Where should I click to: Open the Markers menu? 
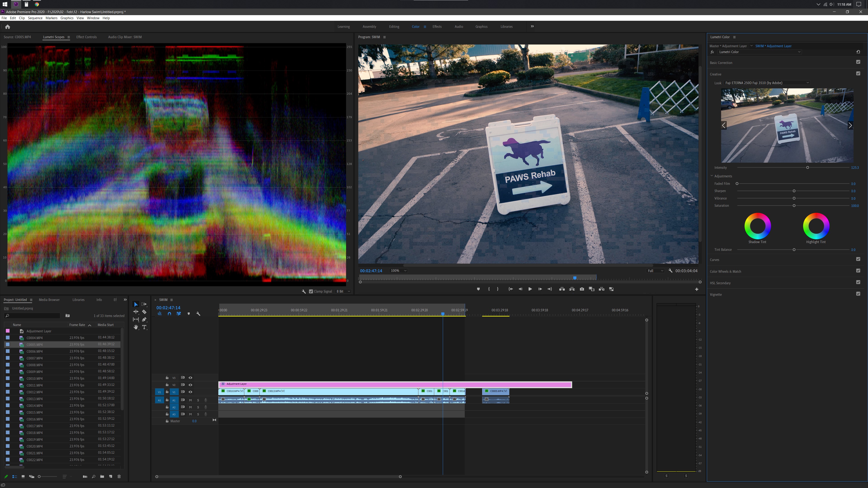tap(51, 18)
